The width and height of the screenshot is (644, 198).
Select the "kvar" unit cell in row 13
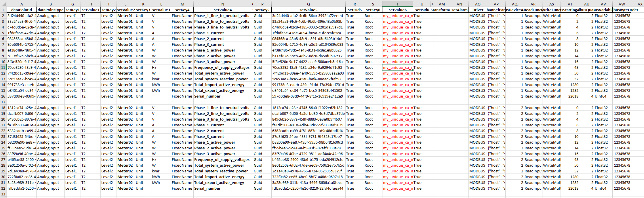(161, 79)
